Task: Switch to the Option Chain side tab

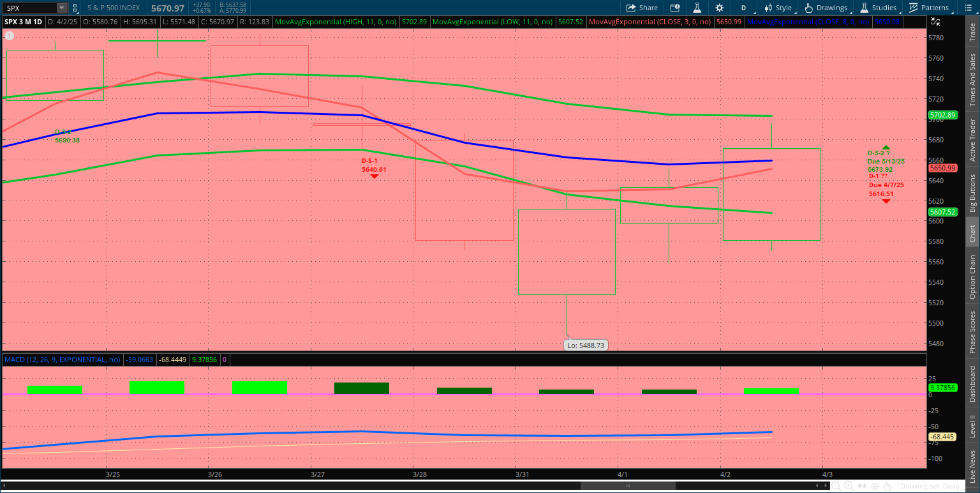Action: tap(972, 277)
